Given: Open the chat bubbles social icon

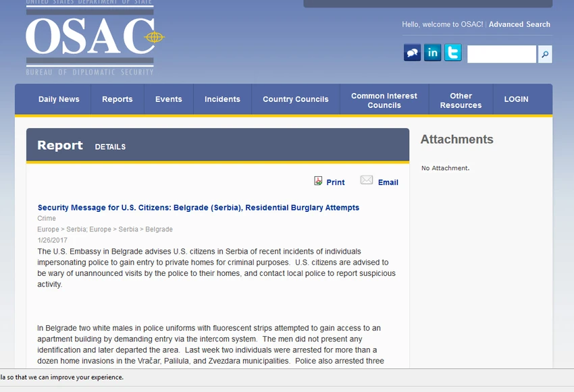Looking at the screenshot, I should 412,53.
